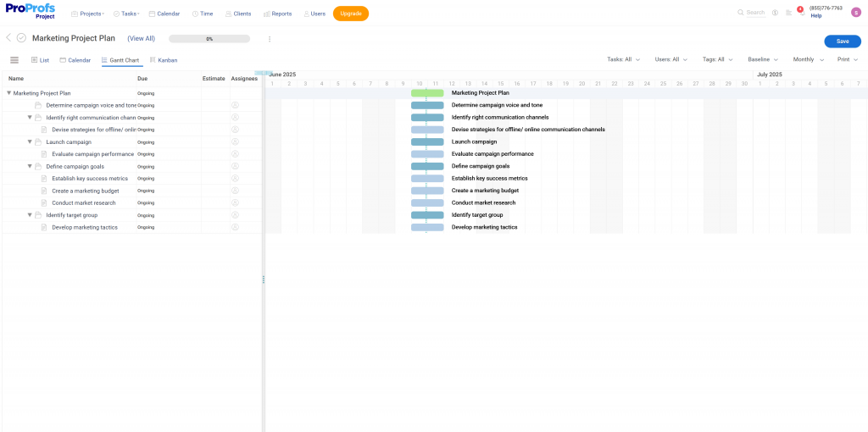Collapse the Marketing Project Plan tree root
This screenshot has height=432, width=868.
(x=8, y=93)
